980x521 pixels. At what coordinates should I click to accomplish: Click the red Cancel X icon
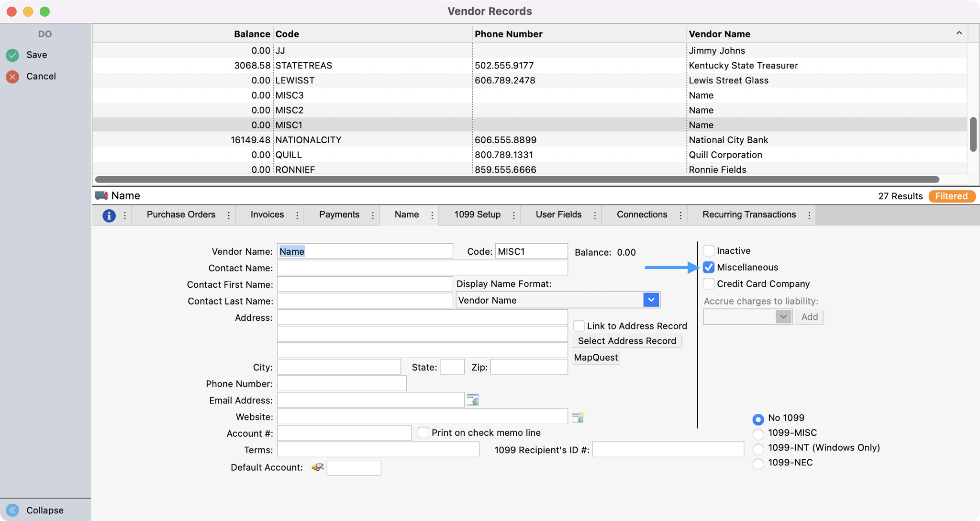pos(12,77)
